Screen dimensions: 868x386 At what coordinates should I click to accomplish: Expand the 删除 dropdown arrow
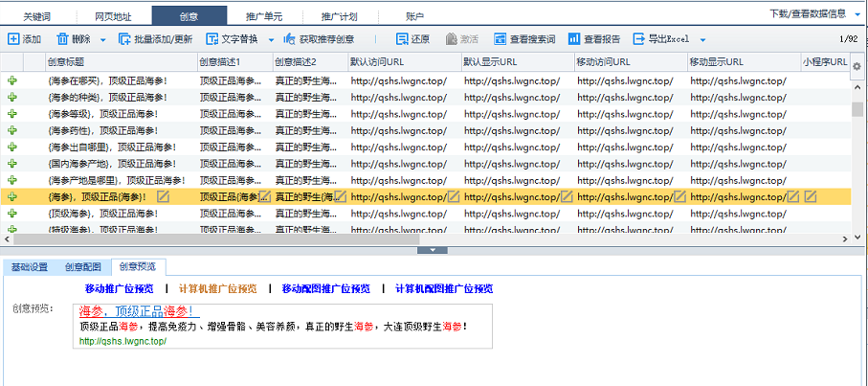pos(103,40)
